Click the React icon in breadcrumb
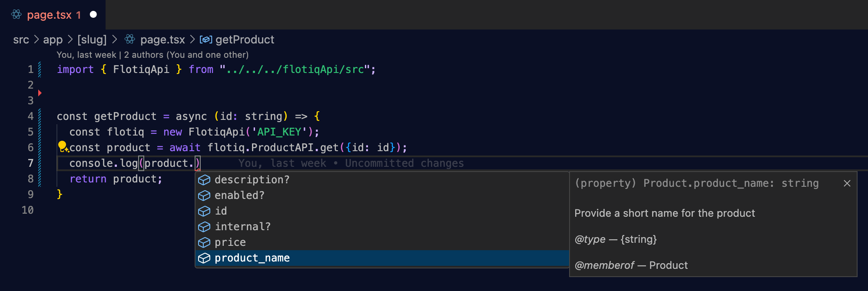The image size is (868, 291). [129, 39]
